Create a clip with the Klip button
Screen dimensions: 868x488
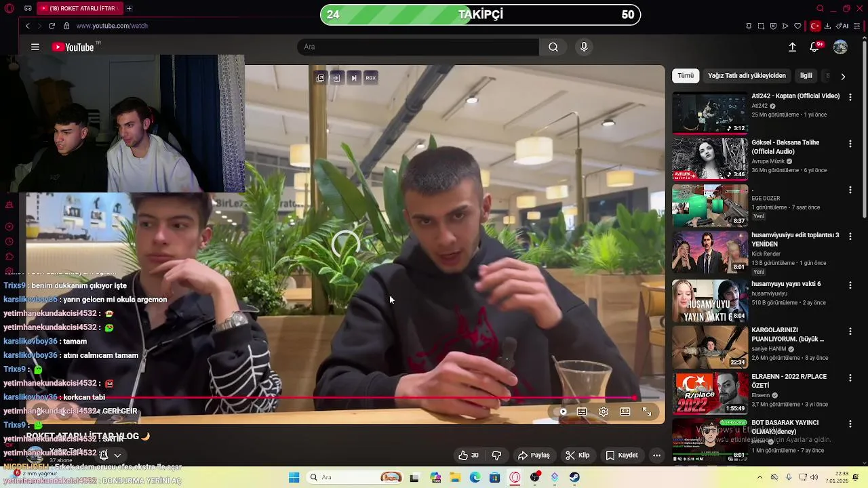578,455
